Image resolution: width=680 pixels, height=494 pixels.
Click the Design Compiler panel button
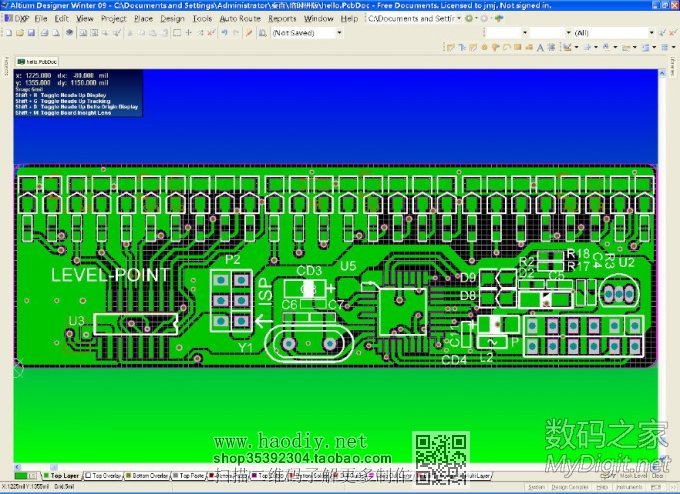click(x=571, y=489)
